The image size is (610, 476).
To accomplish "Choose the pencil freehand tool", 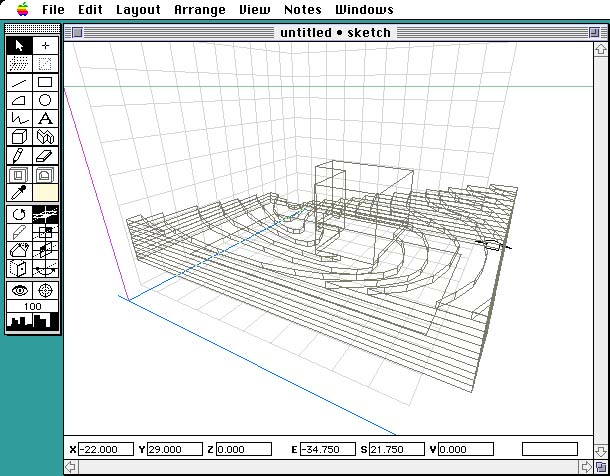I will [x=19, y=155].
